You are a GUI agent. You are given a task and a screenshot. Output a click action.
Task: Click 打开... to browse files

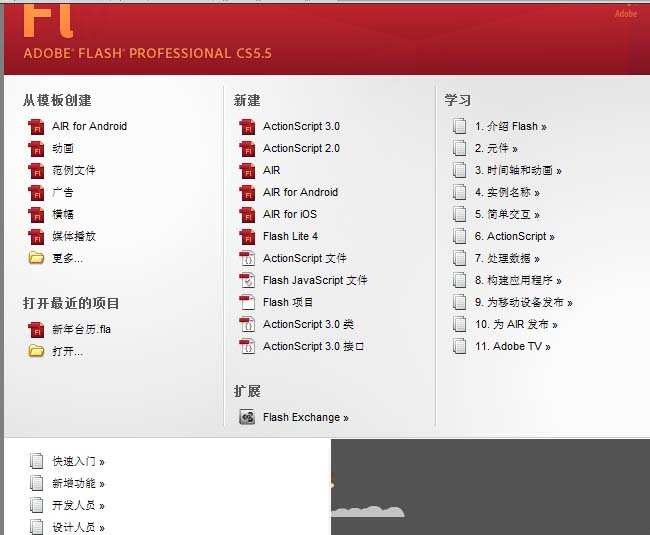click(x=67, y=351)
